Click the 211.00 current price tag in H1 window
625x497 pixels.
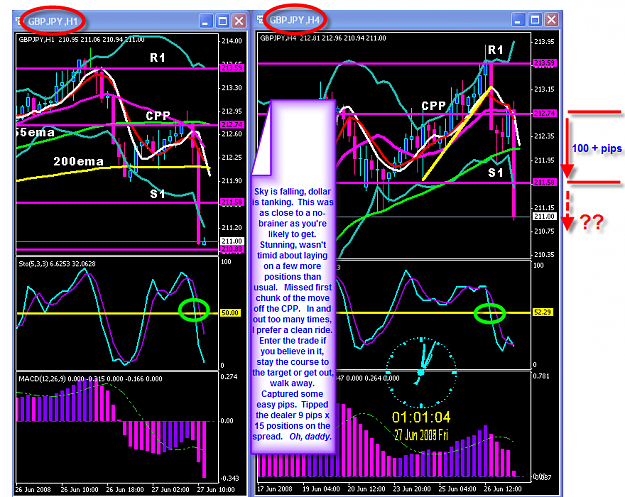(x=232, y=241)
